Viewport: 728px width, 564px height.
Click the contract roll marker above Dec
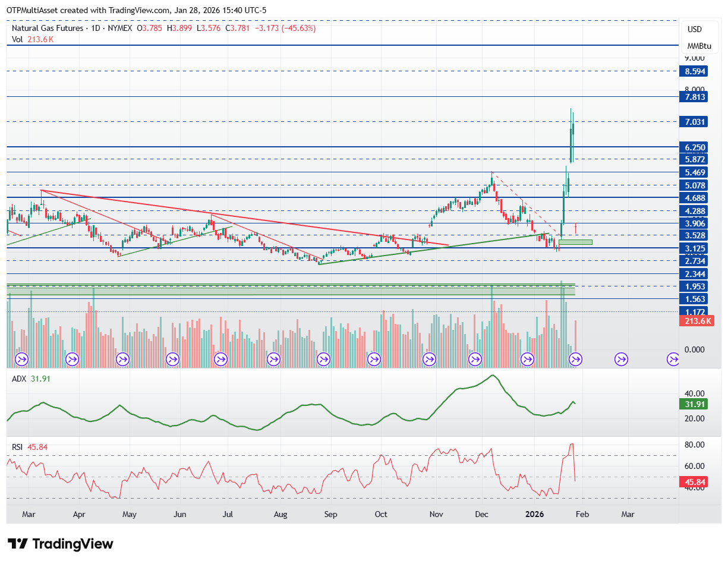(x=475, y=359)
